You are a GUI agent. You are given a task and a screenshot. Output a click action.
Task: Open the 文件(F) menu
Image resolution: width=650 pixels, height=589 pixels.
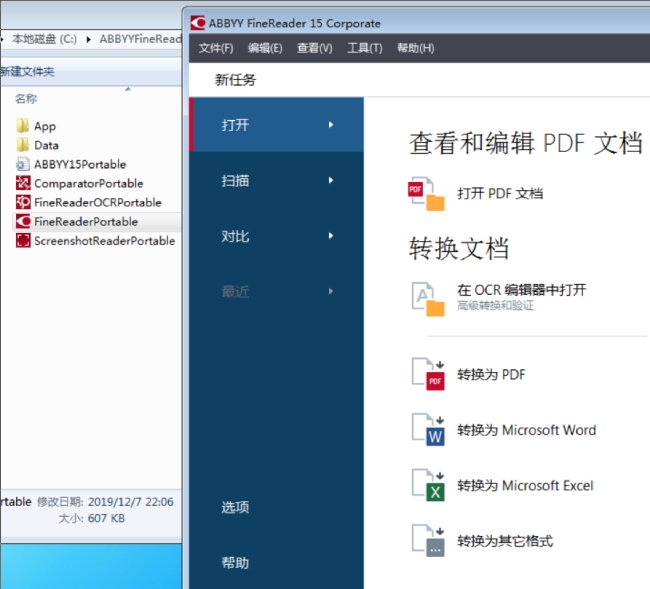pos(216,48)
